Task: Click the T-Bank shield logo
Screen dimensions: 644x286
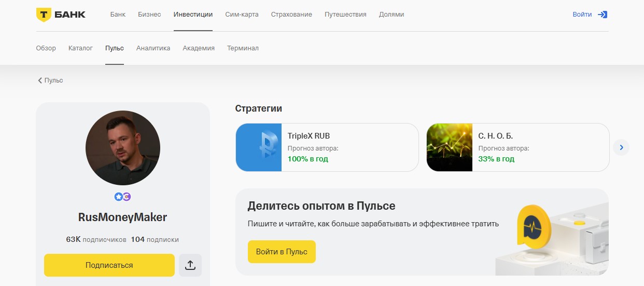Action: pos(44,15)
